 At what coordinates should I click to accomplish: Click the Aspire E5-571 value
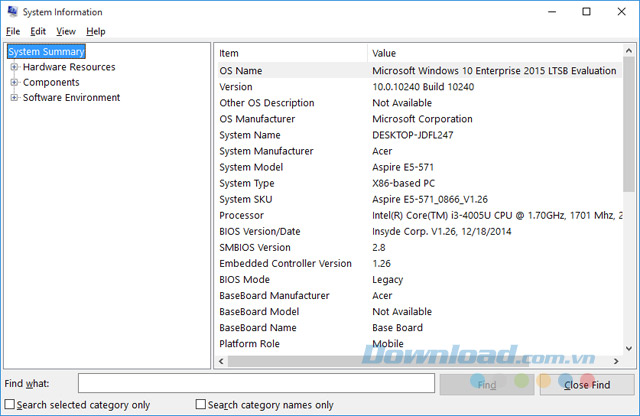point(403,167)
